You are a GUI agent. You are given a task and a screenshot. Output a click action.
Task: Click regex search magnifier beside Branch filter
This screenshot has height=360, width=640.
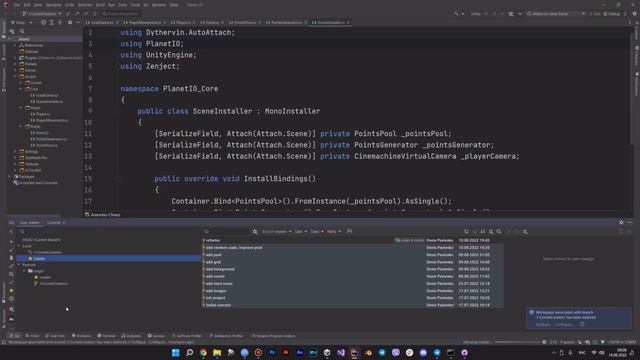pos(255,231)
